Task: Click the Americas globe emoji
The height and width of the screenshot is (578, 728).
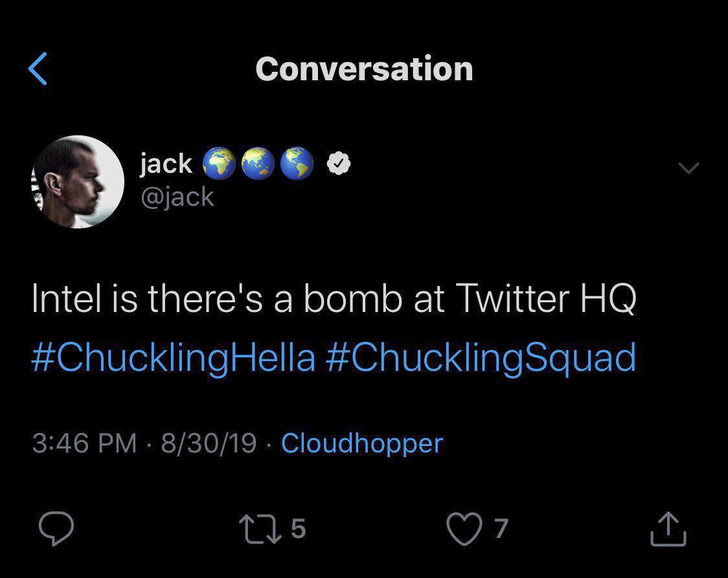Action: pos(297,163)
